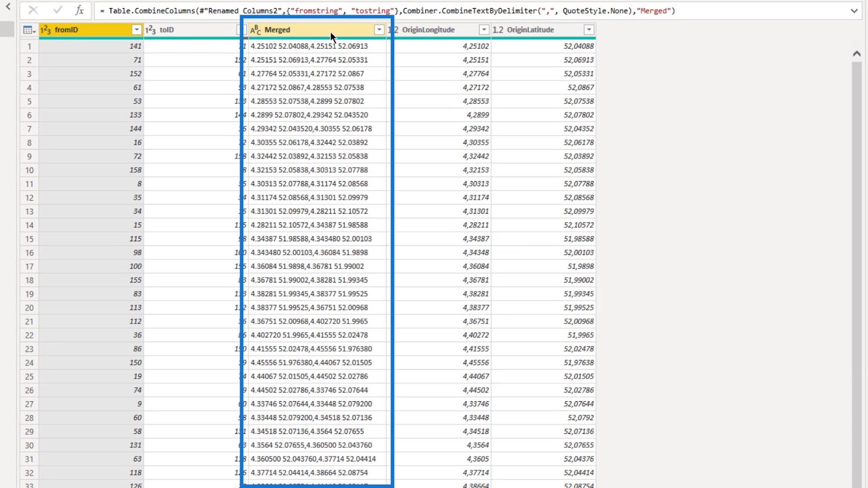Click fromID cell with value 155
The image size is (868, 488).
click(x=91, y=280)
